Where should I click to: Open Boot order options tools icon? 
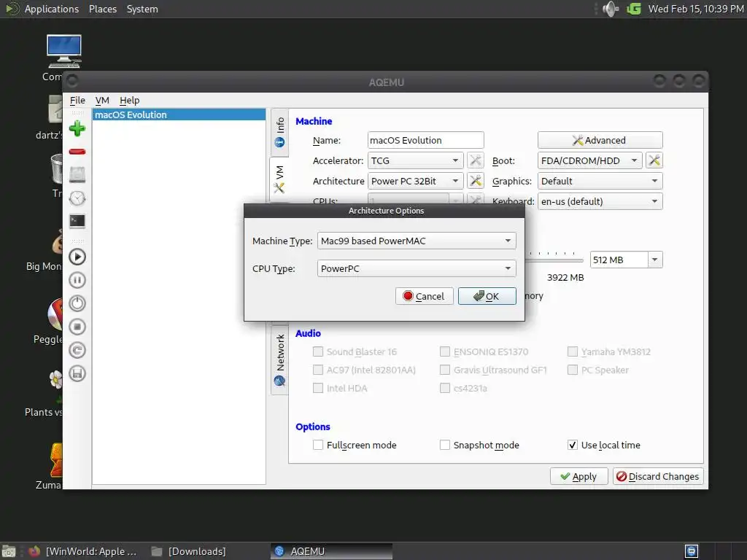click(x=654, y=160)
